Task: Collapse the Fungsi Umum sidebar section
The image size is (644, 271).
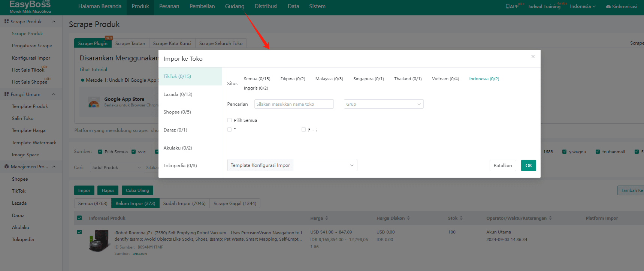Action: pos(54,94)
